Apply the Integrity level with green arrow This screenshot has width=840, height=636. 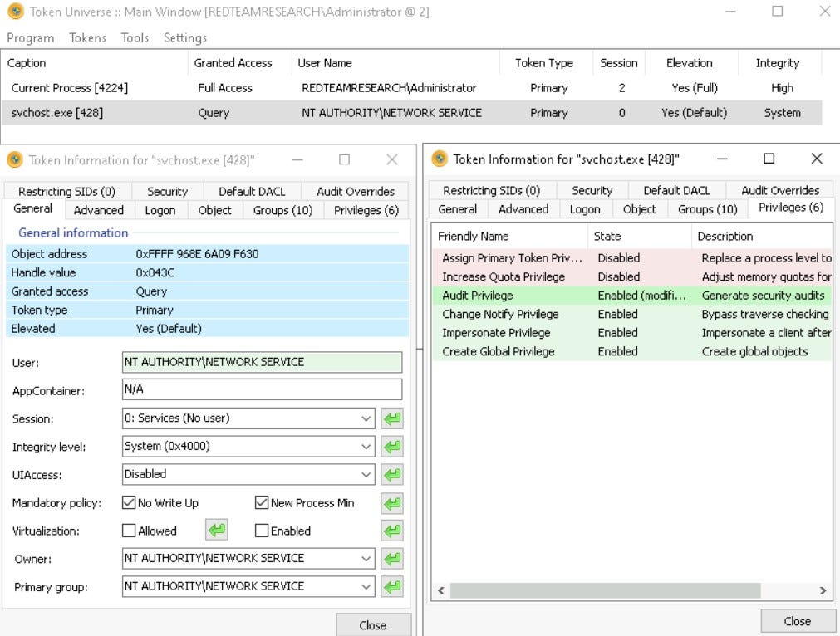click(392, 447)
